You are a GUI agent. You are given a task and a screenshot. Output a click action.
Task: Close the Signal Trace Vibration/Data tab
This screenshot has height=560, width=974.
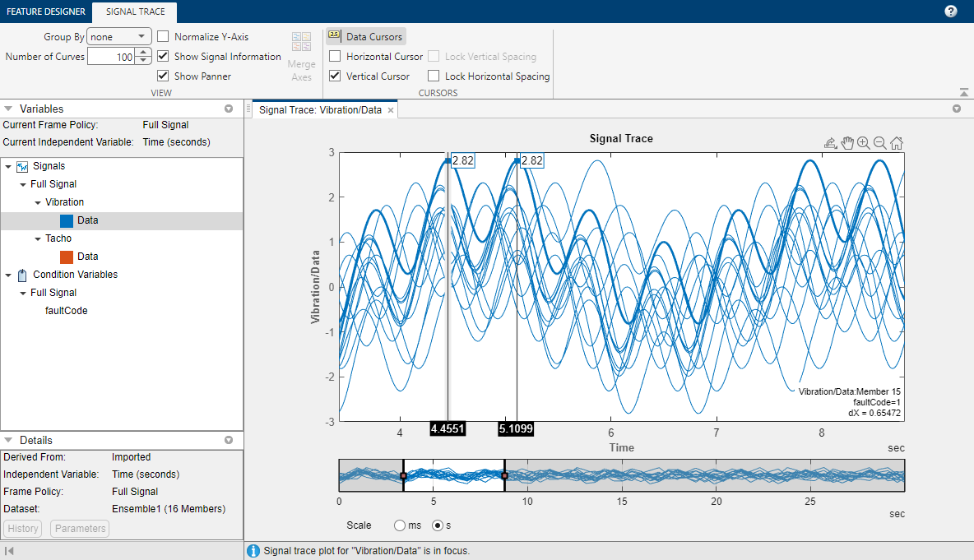(391, 110)
